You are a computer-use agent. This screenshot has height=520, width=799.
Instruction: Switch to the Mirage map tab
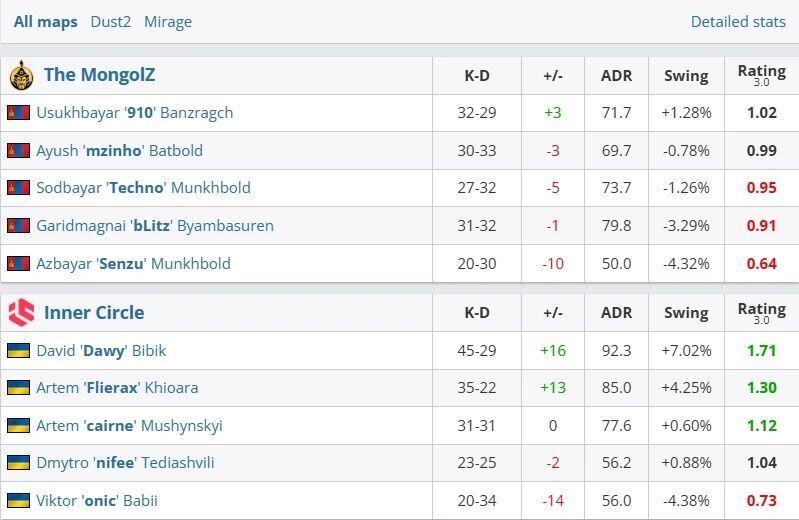tap(167, 21)
